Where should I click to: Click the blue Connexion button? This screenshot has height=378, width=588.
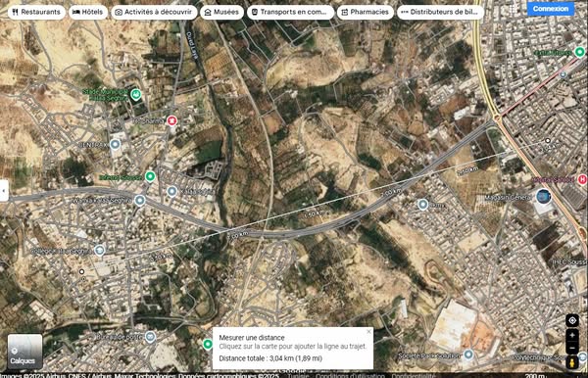click(x=551, y=9)
